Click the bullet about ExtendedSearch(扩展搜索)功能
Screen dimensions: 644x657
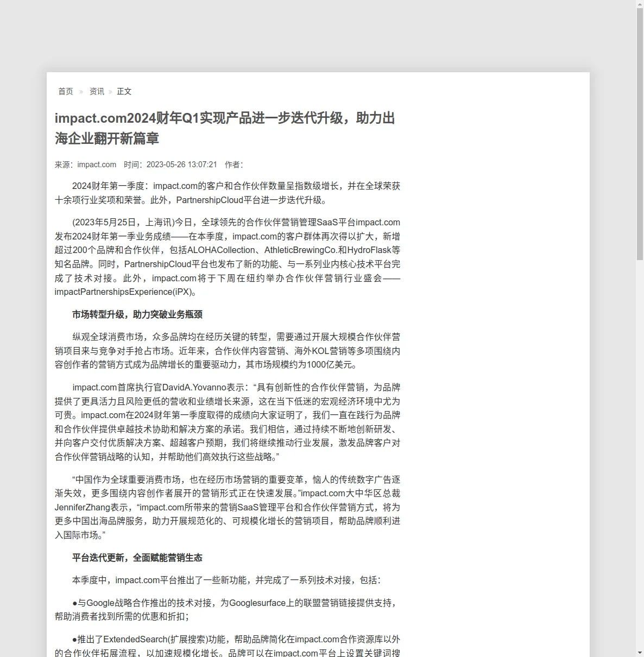(228, 646)
